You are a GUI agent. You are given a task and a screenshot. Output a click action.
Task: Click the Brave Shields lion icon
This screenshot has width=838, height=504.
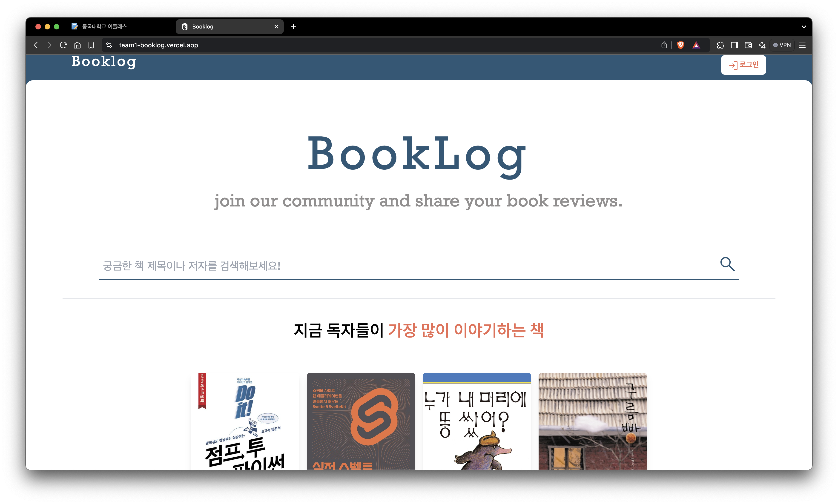680,45
